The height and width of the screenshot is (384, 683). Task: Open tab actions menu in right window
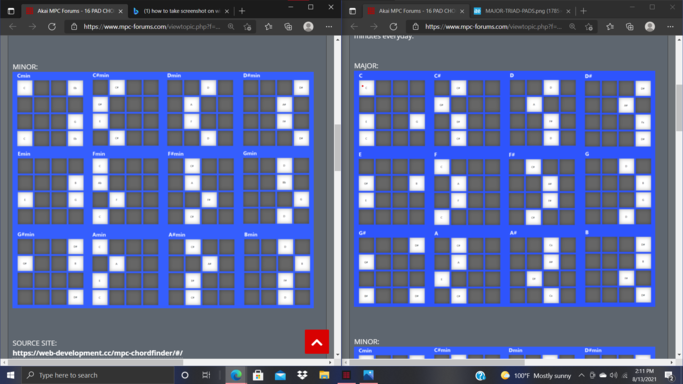click(352, 11)
